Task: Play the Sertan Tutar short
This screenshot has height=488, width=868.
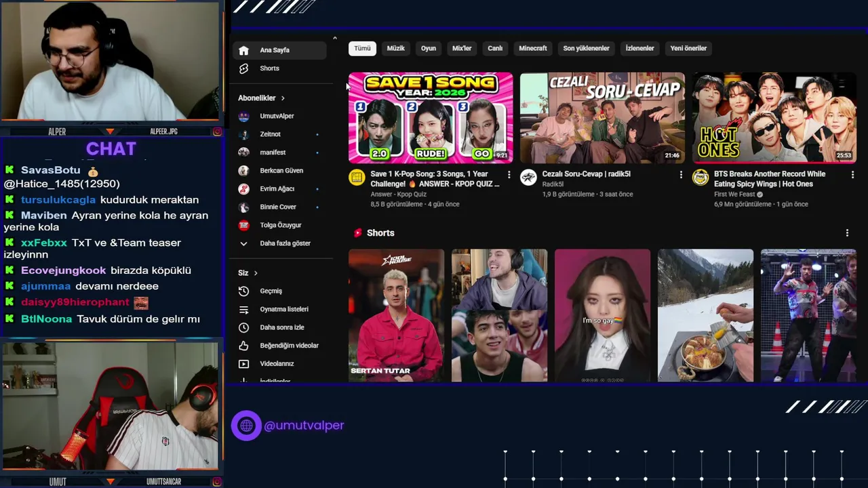Action: pyautogui.click(x=396, y=315)
